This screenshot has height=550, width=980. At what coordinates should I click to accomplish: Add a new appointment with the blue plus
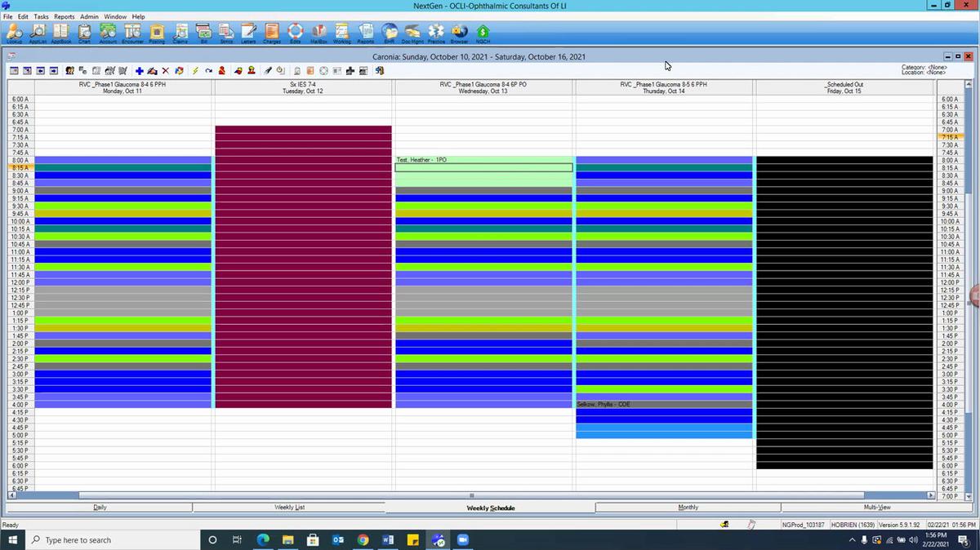tap(139, 70)
